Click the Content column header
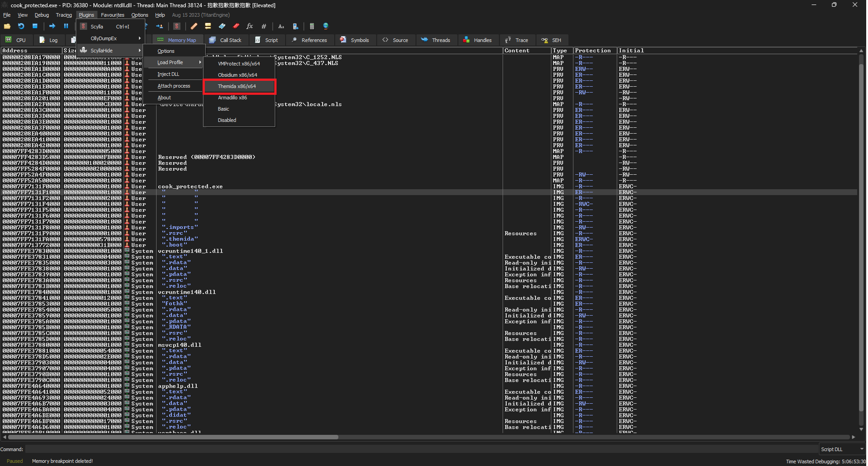868x466 pixels. click(526, 51)
